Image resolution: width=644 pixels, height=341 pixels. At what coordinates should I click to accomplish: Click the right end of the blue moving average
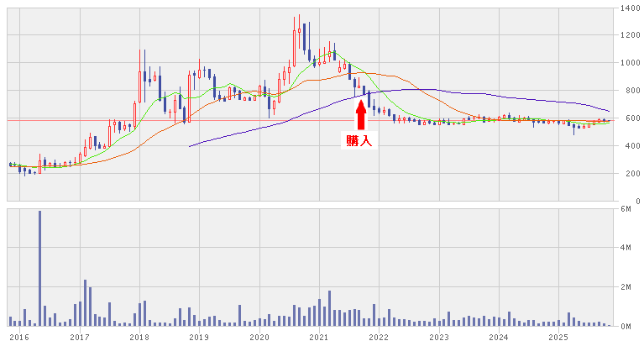pyautogui.click(x=609, y=111)
